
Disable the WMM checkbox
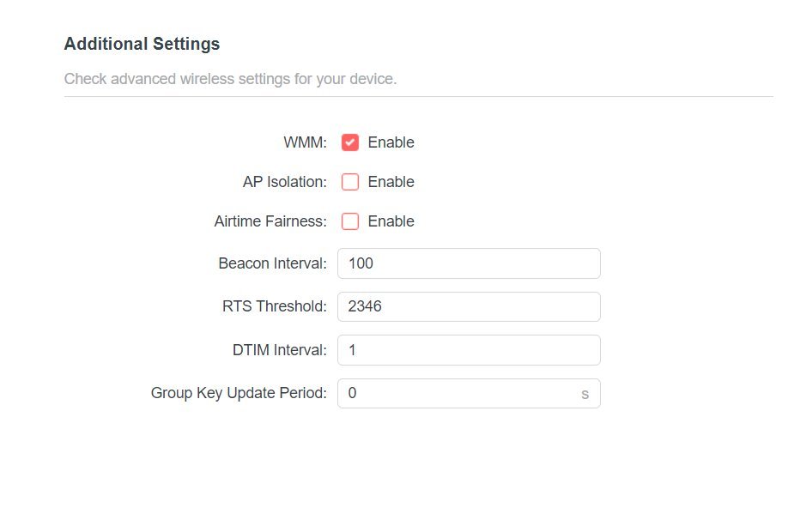pyautogui.click(x=350, y=142)
